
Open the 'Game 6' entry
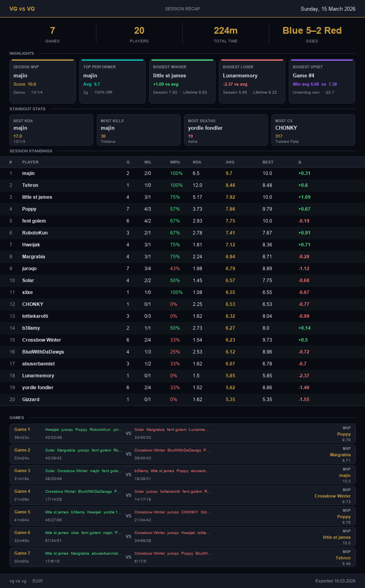coord(182,536)
